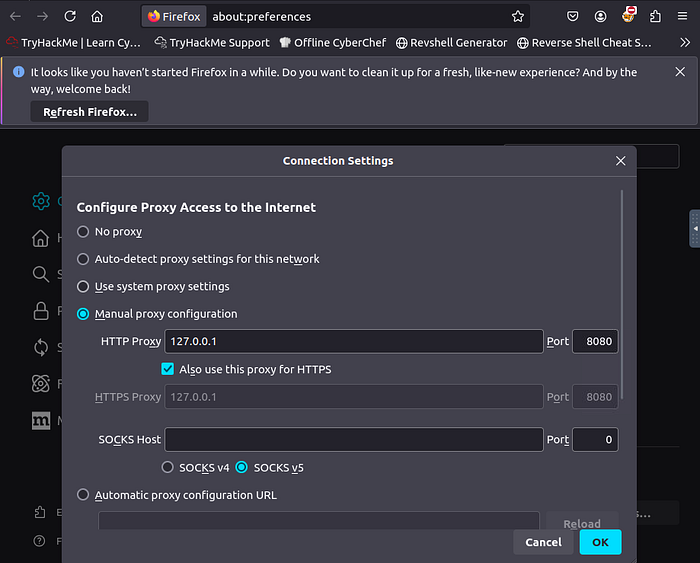The height and width of the screenshot is (563, 700).
Task: Open the extensions puzzle icon
Action: [655, 17]
